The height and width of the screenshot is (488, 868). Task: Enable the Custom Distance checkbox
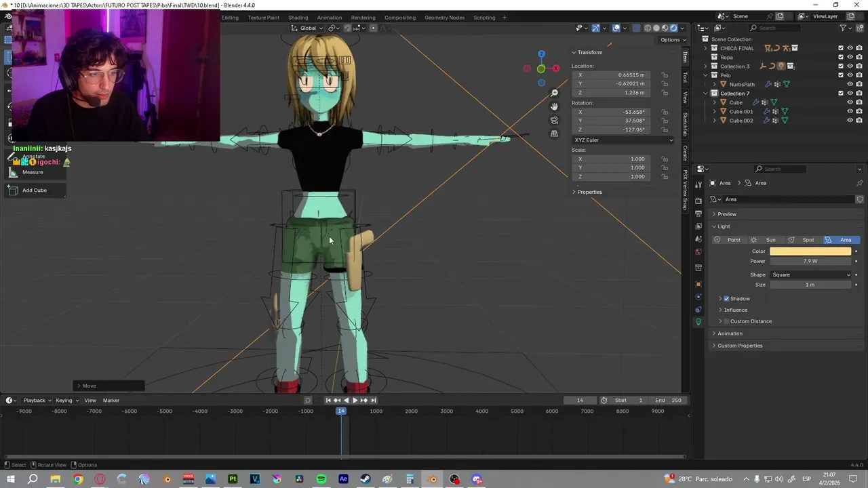click(726, 321)
